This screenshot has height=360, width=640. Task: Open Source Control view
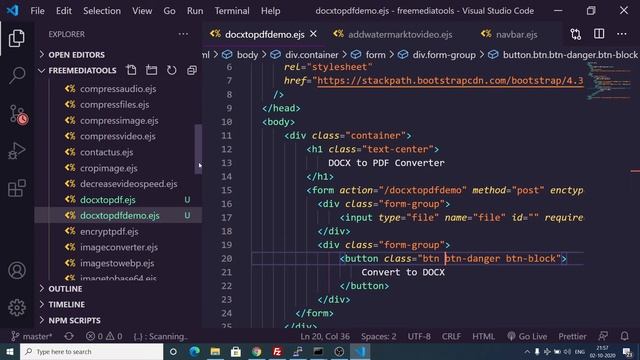(18, 114)
